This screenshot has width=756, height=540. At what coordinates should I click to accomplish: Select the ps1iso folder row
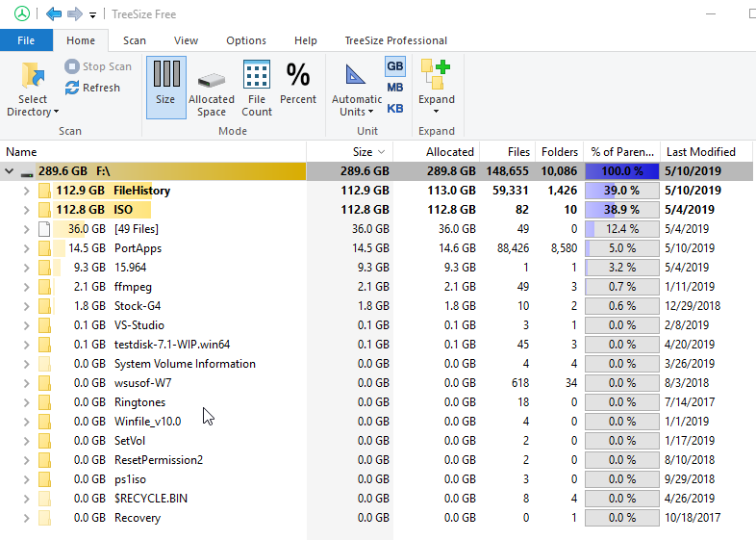(376, 479)
